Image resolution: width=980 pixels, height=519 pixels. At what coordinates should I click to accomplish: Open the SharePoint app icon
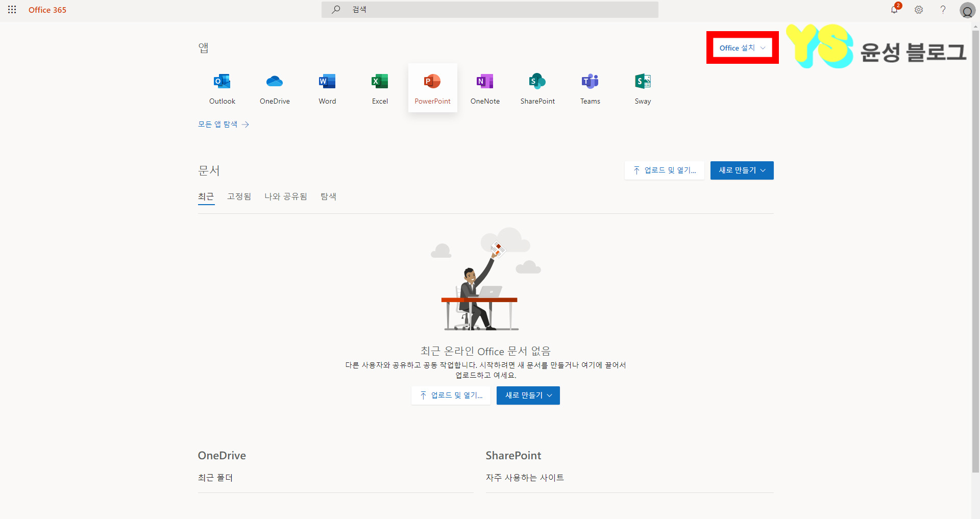(x=538, y=88)
